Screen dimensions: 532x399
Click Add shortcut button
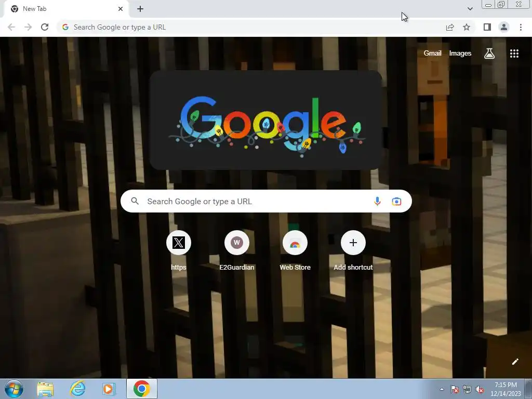click(x=353, y=251)
